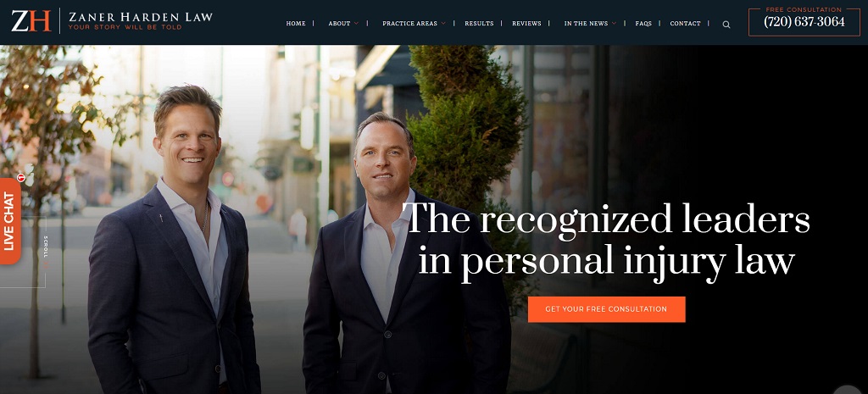This screenshot has height=394, width=868.
Task: Go to the Home menu item
Action: pyautogui.click(x=296, y=23)
